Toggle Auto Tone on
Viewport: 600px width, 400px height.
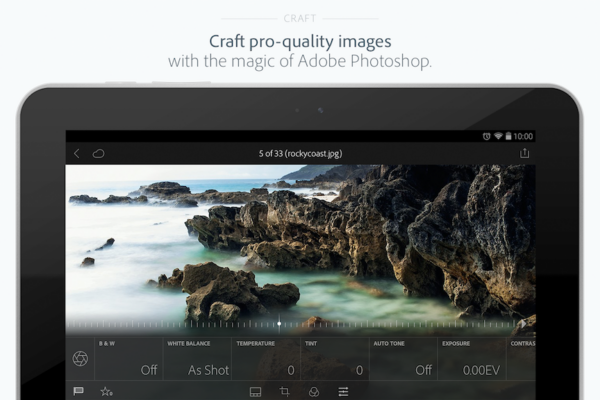click(403, 358)
